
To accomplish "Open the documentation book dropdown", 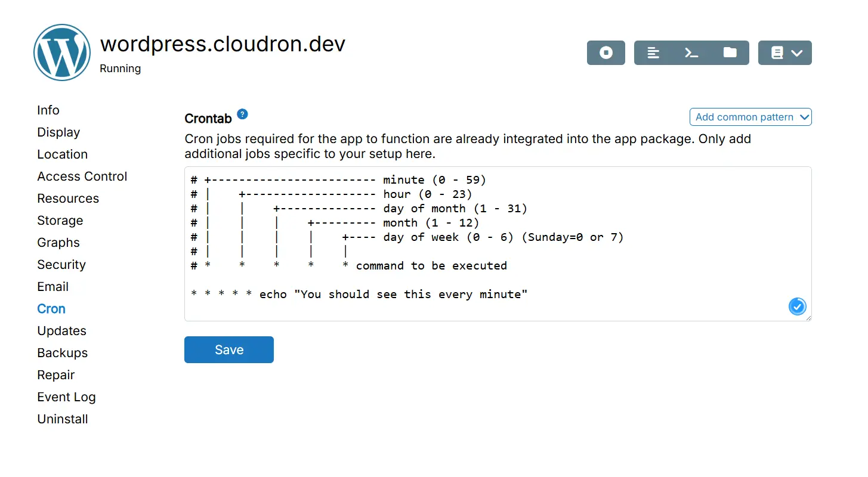I will [784, 53].
